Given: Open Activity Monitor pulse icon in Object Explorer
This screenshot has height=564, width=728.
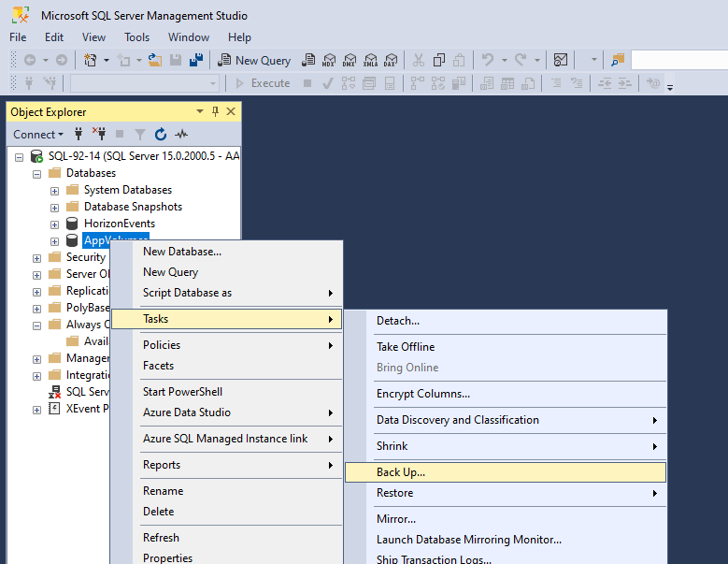Looking at the screenshot, I should click(x=181, y=135).
